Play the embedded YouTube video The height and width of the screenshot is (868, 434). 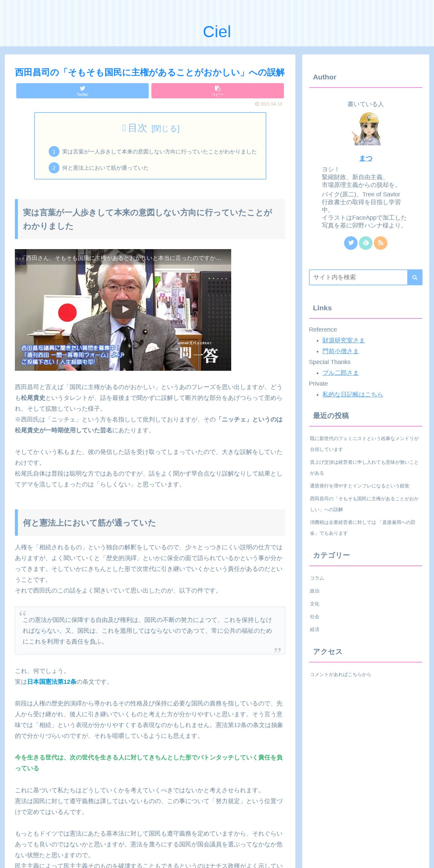(124, 309)
